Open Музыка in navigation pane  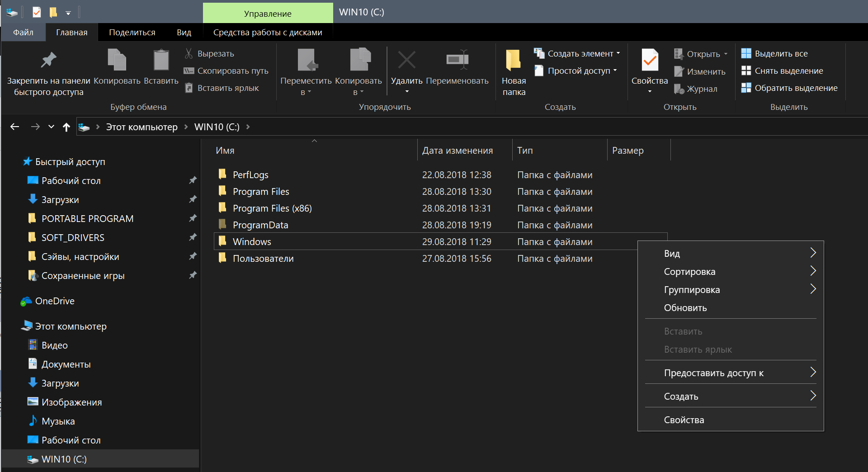coord(58,421)
